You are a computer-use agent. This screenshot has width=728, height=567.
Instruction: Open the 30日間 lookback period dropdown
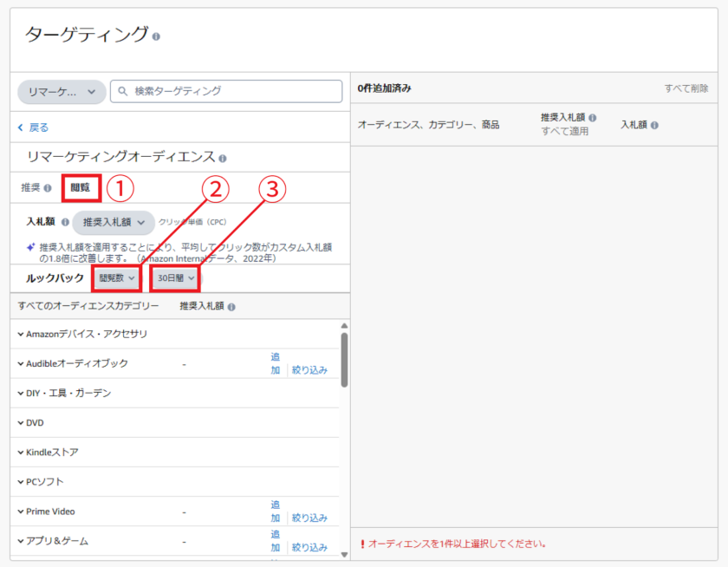[x=175, y=278]
